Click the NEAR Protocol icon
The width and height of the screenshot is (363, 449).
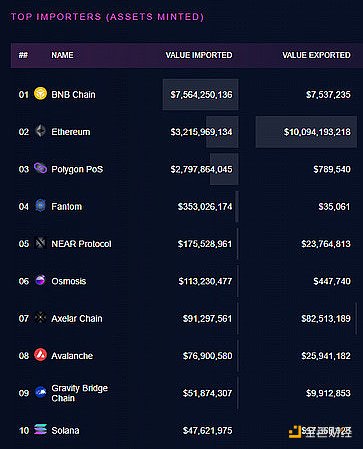click(x=40, y=243)
